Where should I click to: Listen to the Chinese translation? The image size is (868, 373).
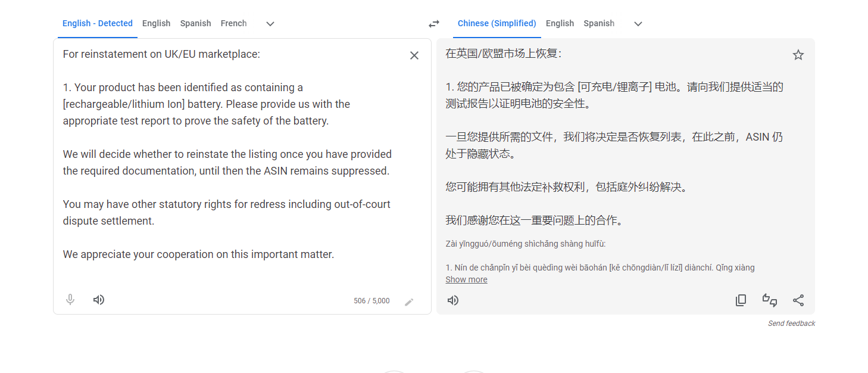(453, 300)
